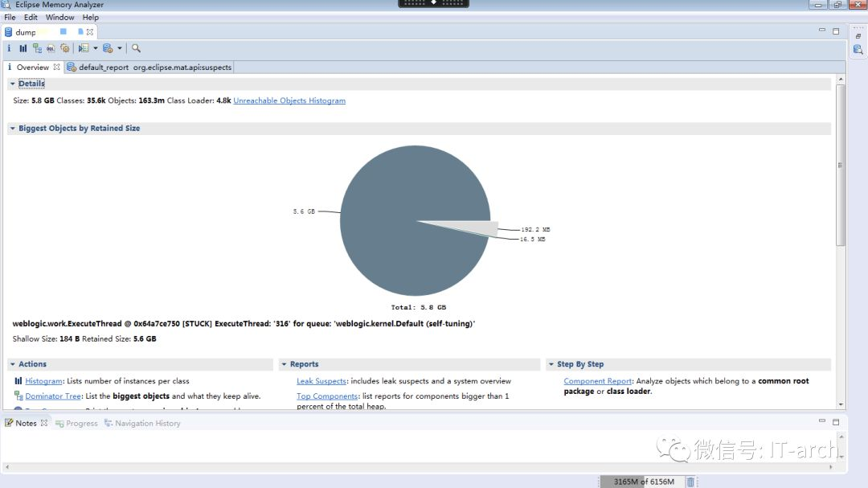The height and width of the screenshot is (488, 868).
Task: Close the Notes view tab
Action: 43,423
